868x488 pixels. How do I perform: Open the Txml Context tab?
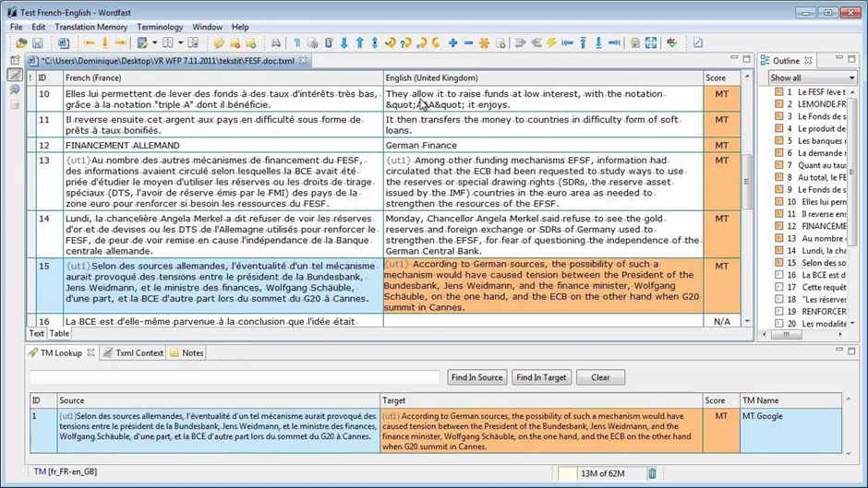click(x=133, y=353)
